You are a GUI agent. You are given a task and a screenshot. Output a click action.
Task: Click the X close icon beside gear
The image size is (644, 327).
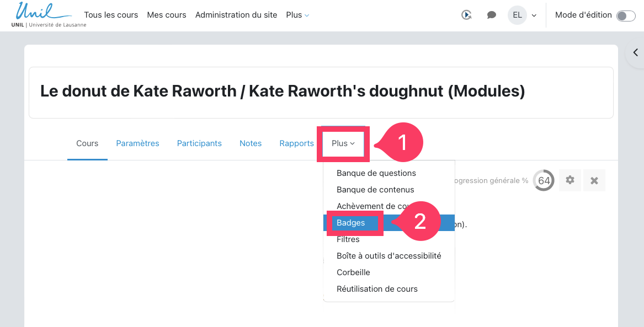click(594, 180)
